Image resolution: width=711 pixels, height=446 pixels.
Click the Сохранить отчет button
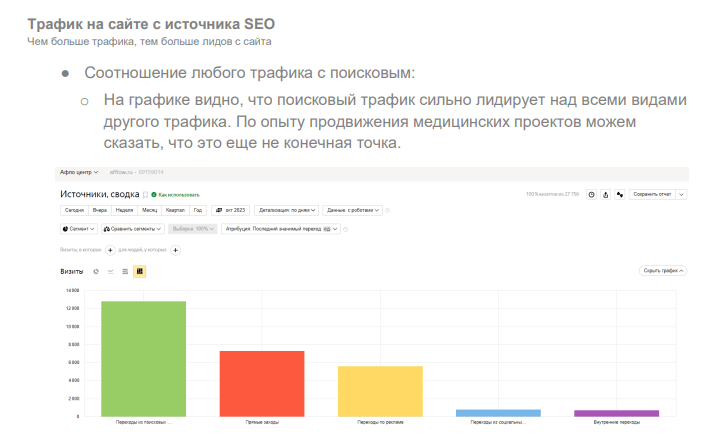pyautogui.click(x=652, y=194)
